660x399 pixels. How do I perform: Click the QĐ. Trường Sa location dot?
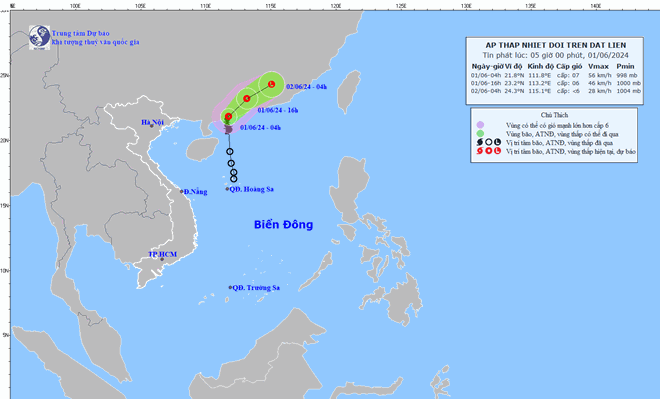click(x=230, y=287)
